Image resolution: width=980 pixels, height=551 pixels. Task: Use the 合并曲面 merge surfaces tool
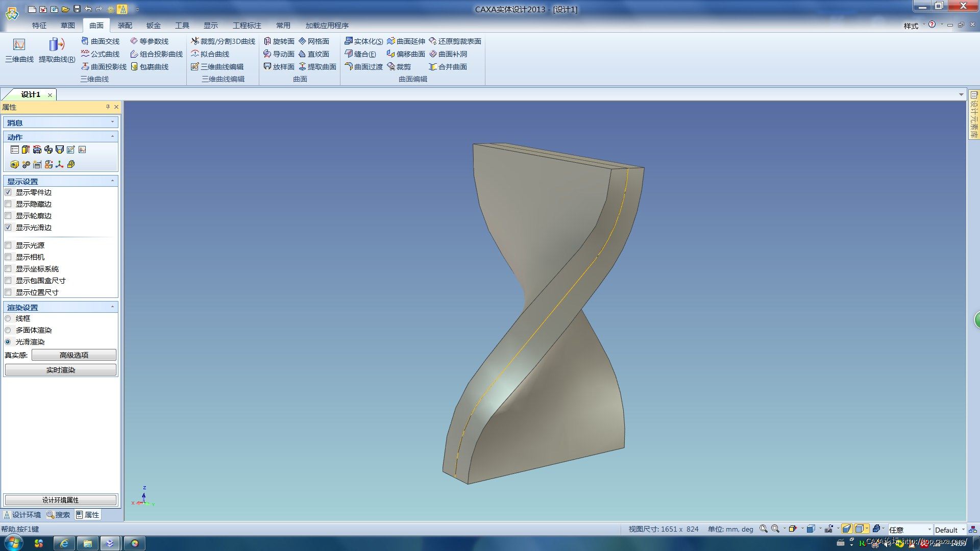coord(448,67)
